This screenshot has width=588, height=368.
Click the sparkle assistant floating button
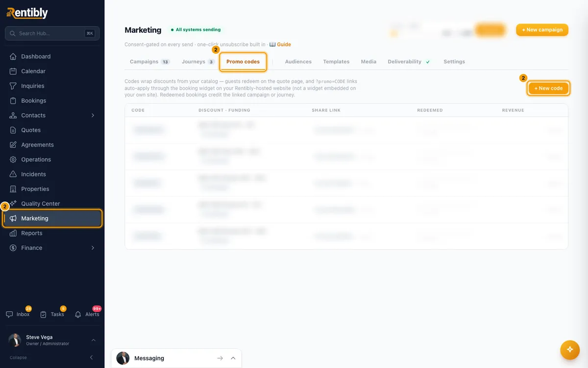[x=570, y=350]
